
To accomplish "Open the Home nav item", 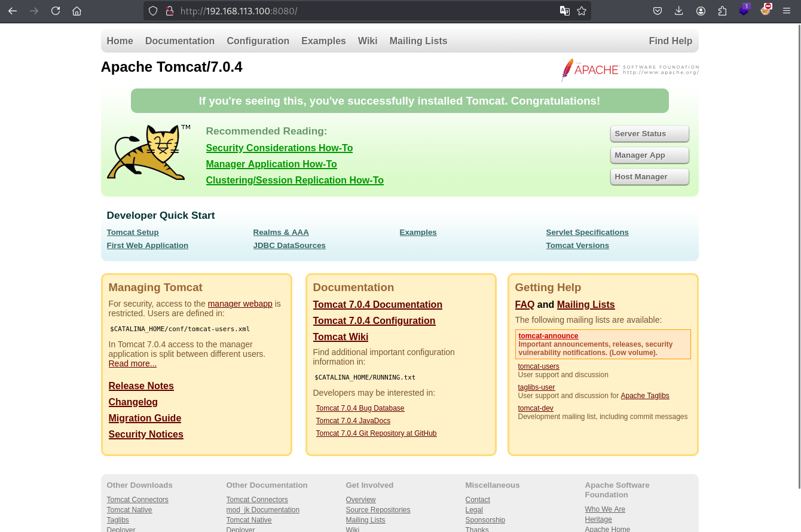I will coord(120,41).
